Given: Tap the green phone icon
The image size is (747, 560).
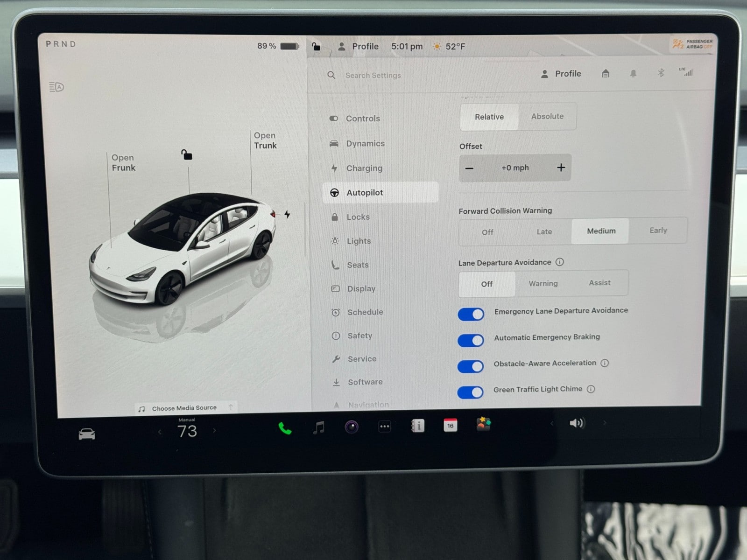Looking at the screenshot, I should [x=285, y=428].
